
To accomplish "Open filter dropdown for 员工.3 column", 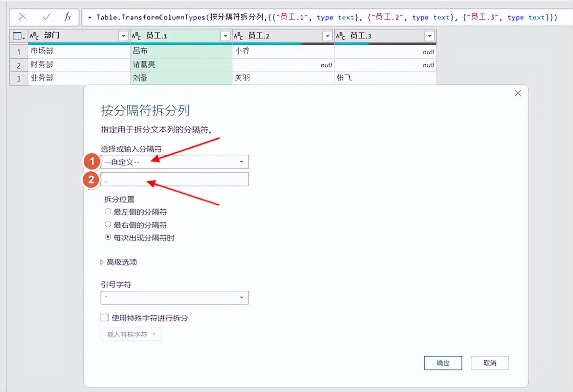I will coord(430,36).
